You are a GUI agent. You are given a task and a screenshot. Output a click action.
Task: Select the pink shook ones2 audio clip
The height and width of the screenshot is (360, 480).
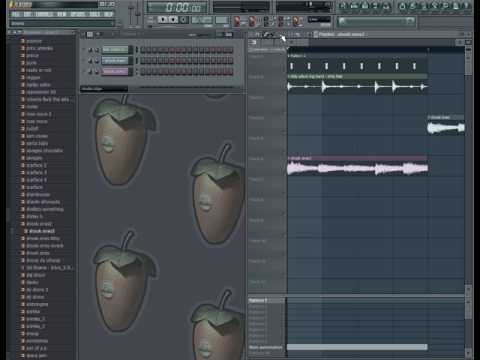pos(357,166)
